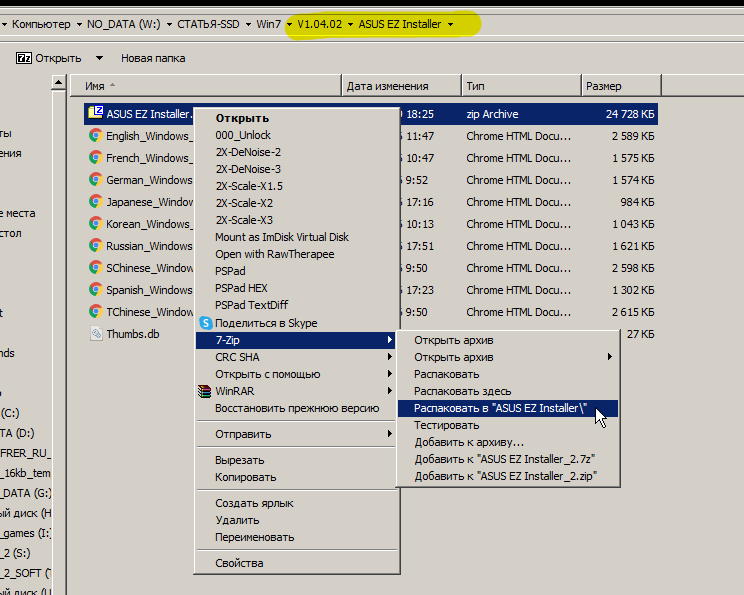The height and width of the screenshot is (595, 744).
Task: Click the Новая папка button
Action: [153, 58]
